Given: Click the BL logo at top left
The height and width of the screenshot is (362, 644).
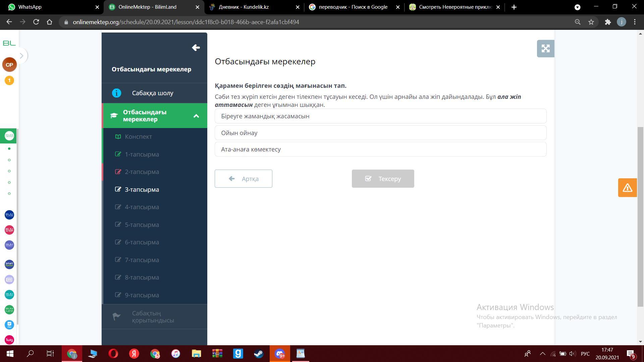Looking at the screenshot, I should click(9, 43).
